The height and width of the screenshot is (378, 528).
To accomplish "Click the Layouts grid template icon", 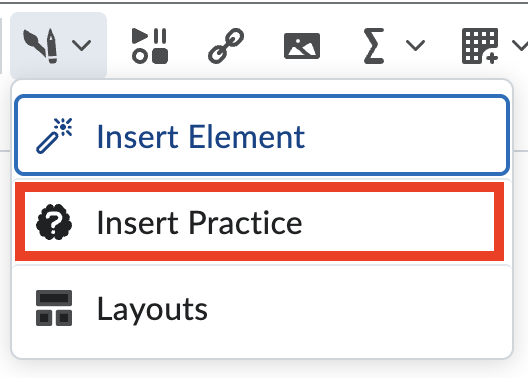I will [54, 308].
